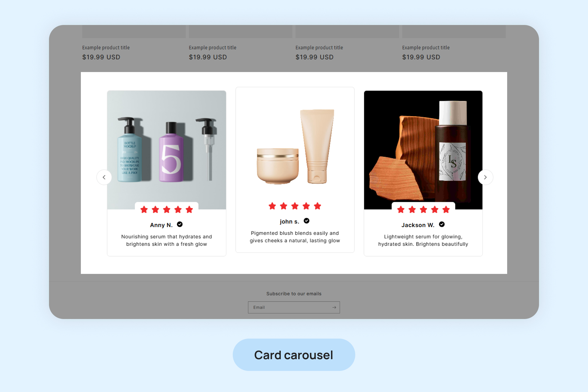
Task: Open the first Example product title link
Action: tap(106, 48)
